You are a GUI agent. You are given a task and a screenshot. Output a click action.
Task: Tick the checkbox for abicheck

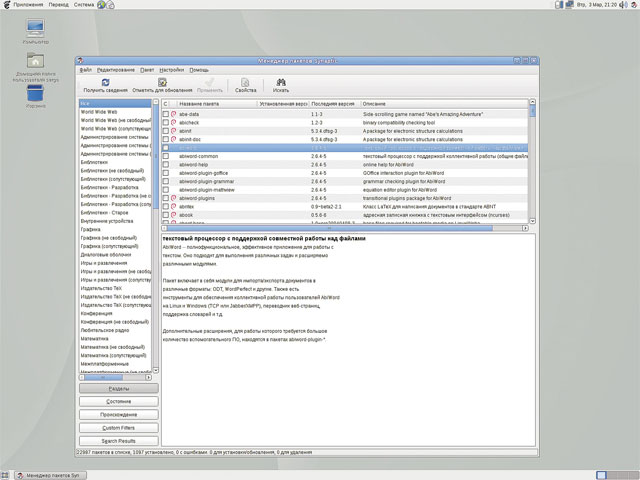pos(166,122)
